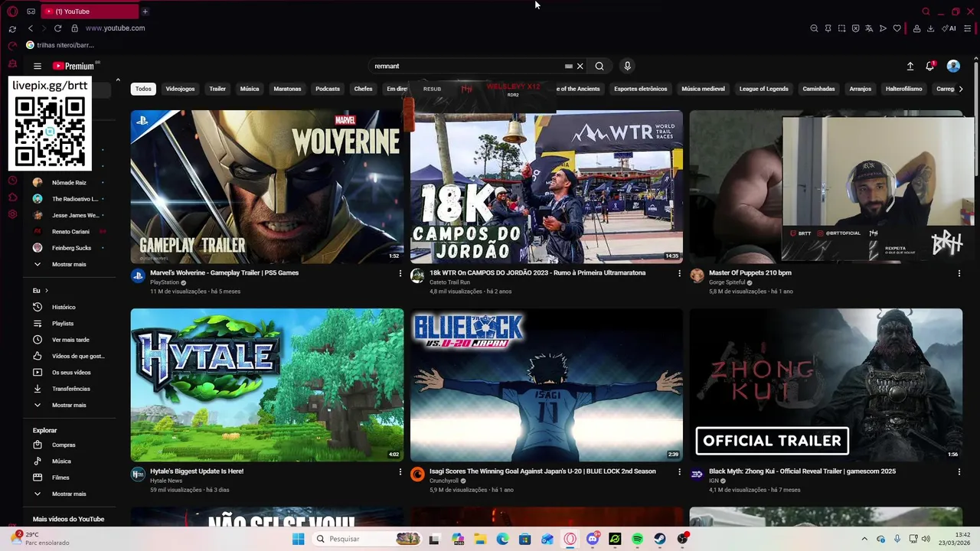Select the Caminhadas filter chip
Screen dimensions: 980x551
pyautogui.click(x=818, y=89)
